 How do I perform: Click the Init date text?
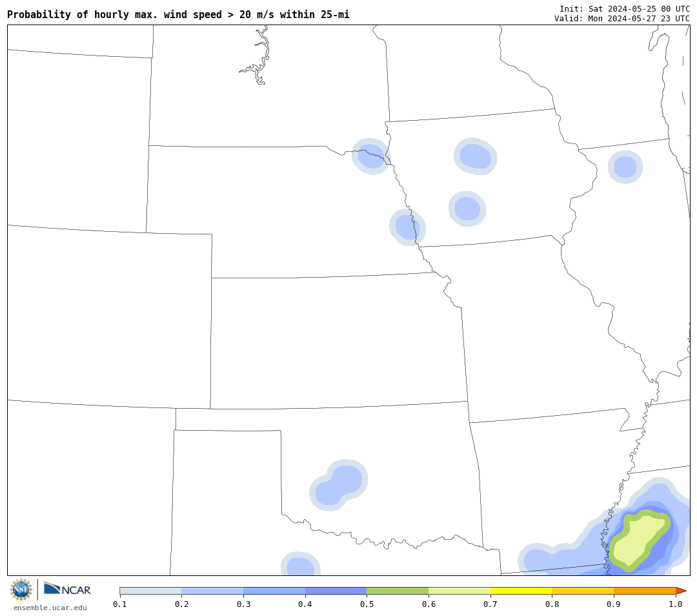pyautogui.click(x=624, y=9)
